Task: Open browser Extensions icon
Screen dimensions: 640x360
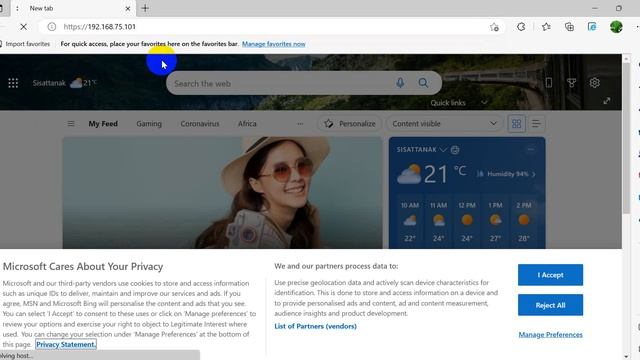Action: (x=521, y=27)
